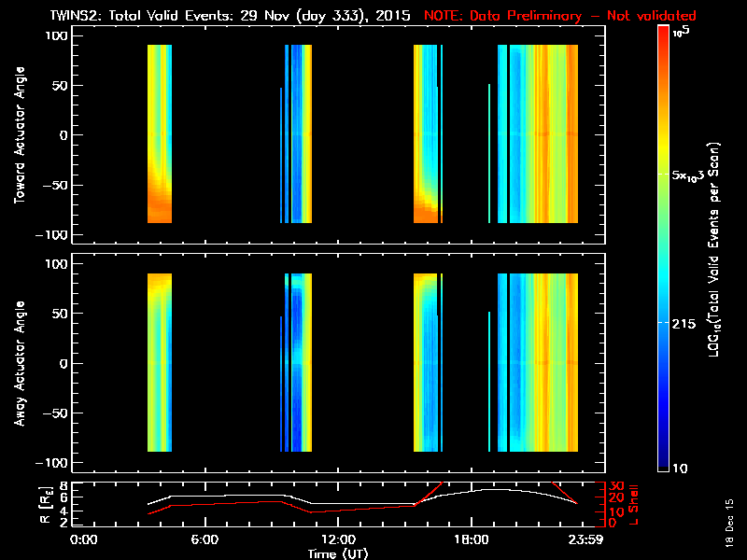Viewport: 747px width, 560px height.
Task: Click the red Data Preliminary note text
Action: click(560, 16)
